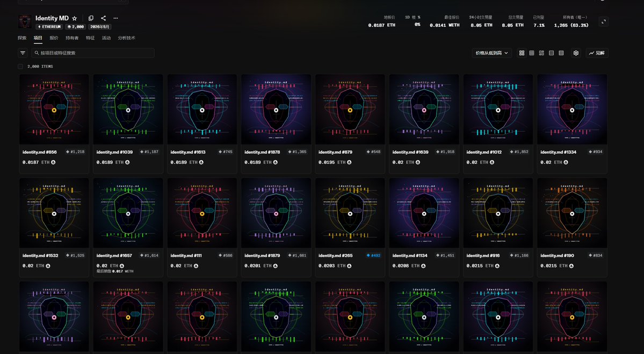Open the identity.md #1012 title link
The width and height of the screenshot is (644, 354).
click(x=484, y=152)
